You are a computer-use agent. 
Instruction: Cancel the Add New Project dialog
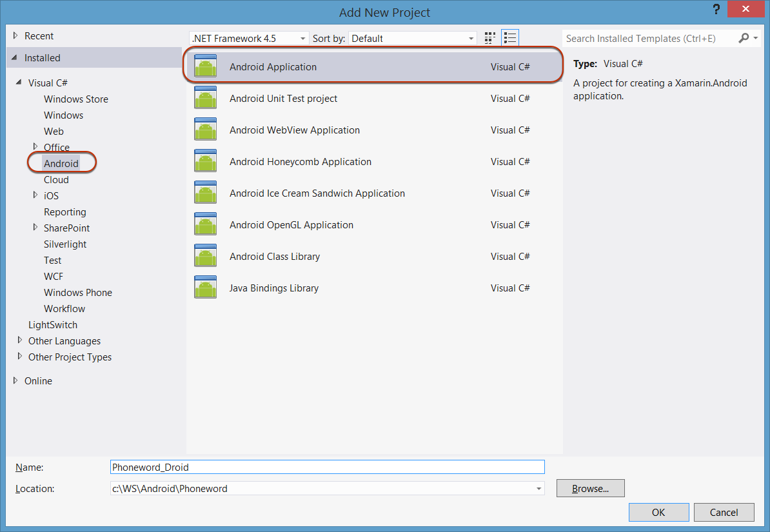[x=724, y=513]
